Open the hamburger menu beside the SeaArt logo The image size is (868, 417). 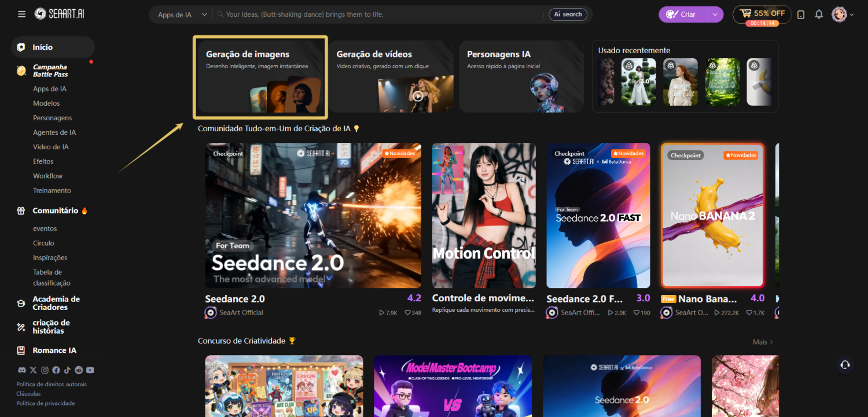click(x=21, y=14)
